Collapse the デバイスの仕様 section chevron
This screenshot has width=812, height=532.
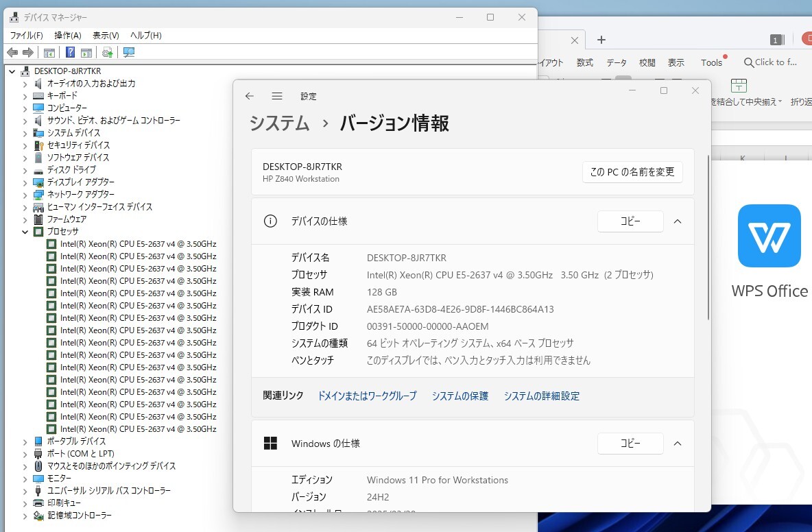pyautogui.click(x=678, y=221)
